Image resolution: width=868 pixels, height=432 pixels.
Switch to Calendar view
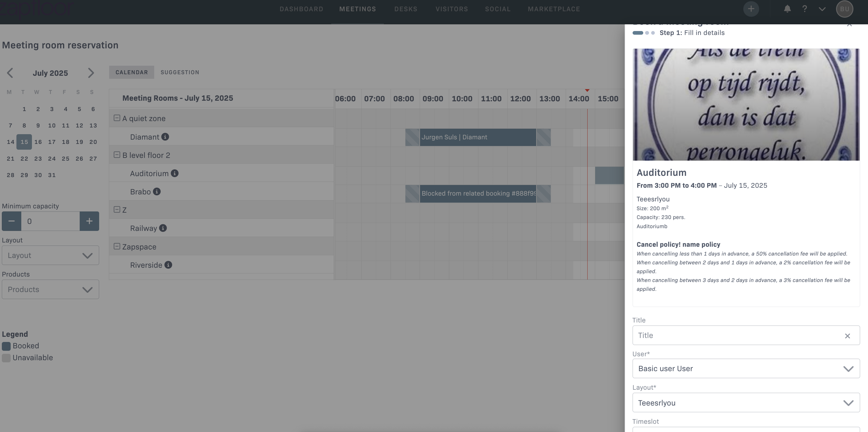point(131,72)
